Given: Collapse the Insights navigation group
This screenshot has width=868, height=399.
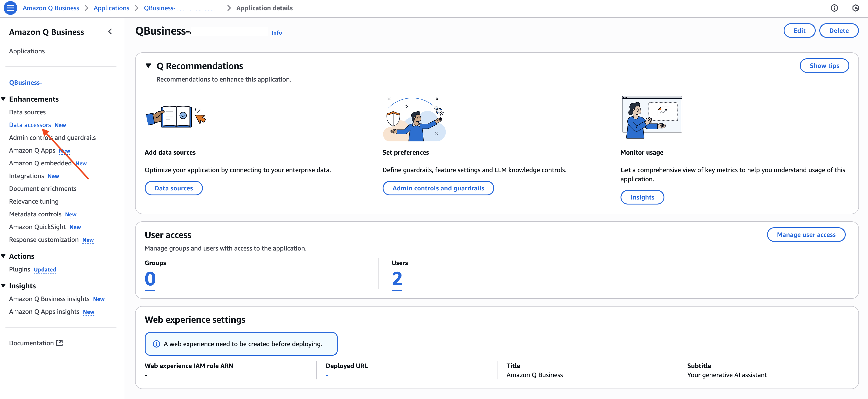Looking at the screenshot, I should tap(3, 286).
